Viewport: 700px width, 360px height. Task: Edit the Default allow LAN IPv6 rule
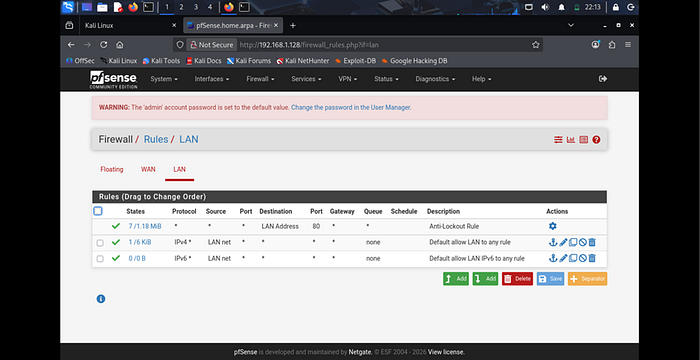click(x=563, y=258)
